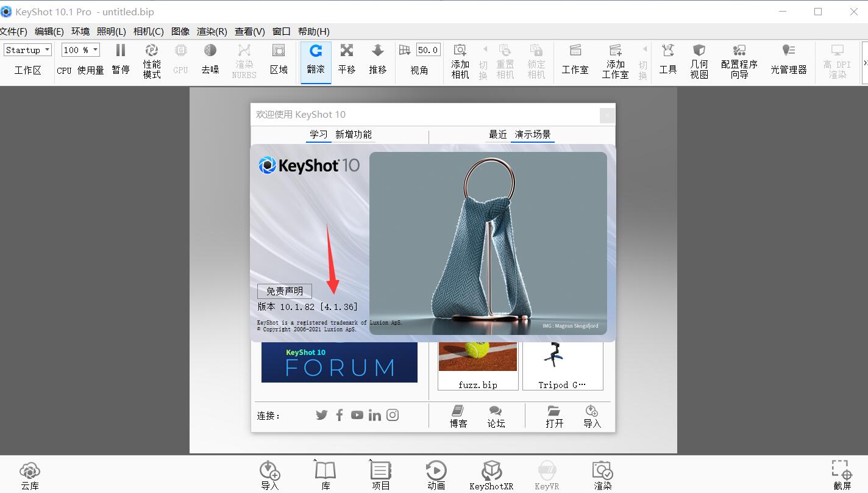Open the Tripod demo scene thumbnail

pyautogui.click(x=563, y=365)
